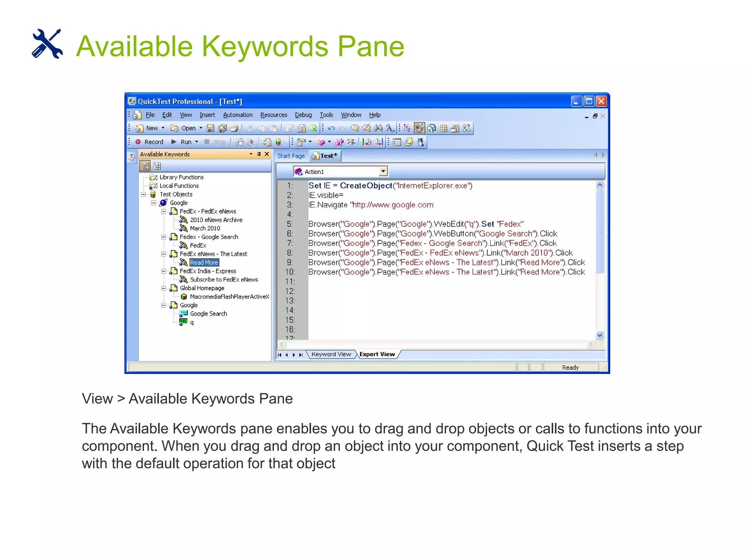Select the Expert View tab
Image resolution: width=747 pixels, height=560 pixels.
[x=377, y=354]
